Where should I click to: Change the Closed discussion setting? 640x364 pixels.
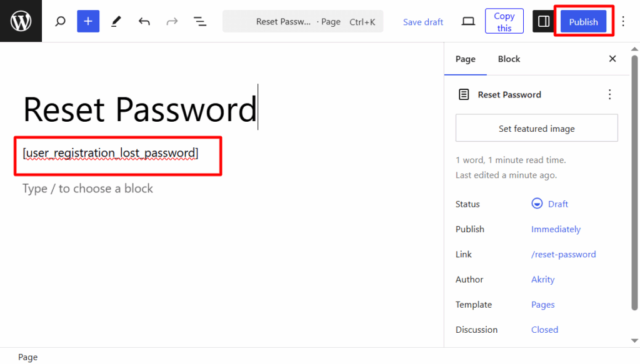[x=544, y=330]
